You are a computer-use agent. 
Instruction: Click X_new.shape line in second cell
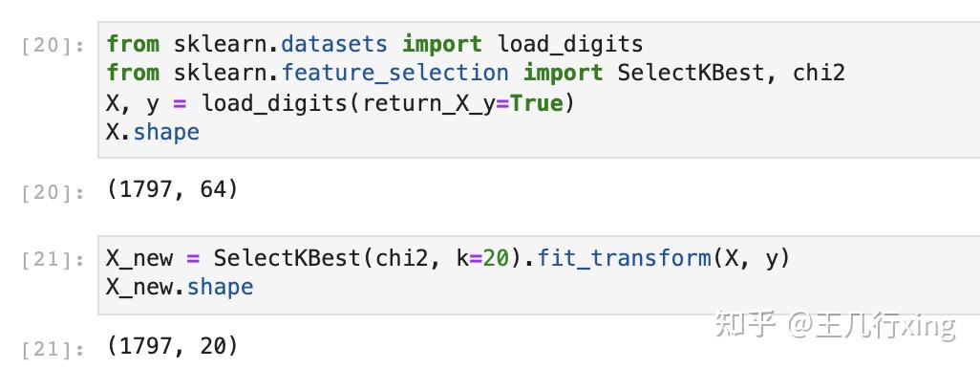pyautogui.click(x=180, y=287)
